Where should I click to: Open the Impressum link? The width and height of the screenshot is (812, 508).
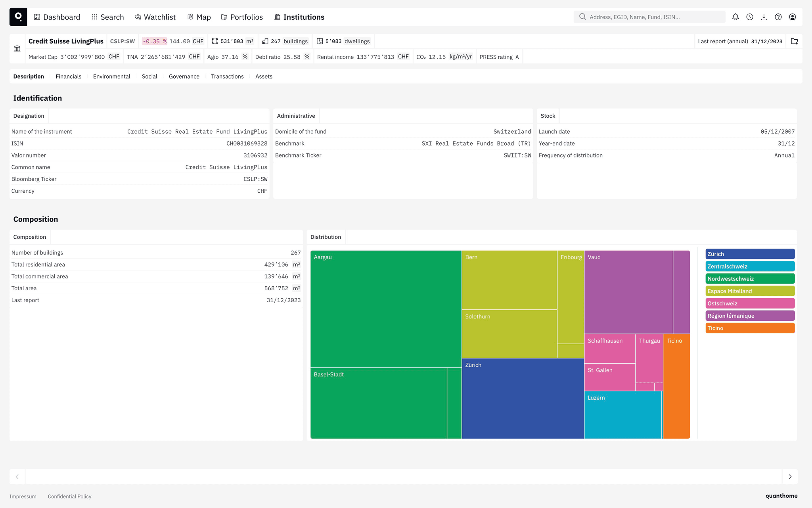click(x=23, y=496)
